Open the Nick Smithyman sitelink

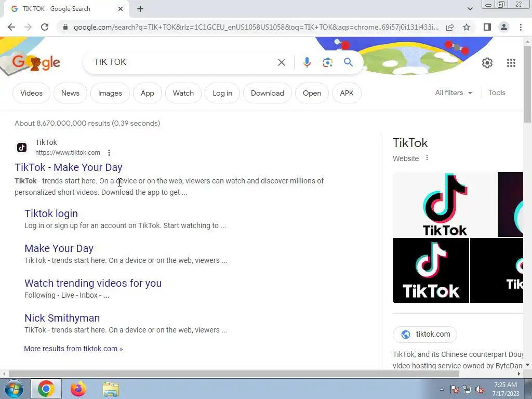click(62, 318)
